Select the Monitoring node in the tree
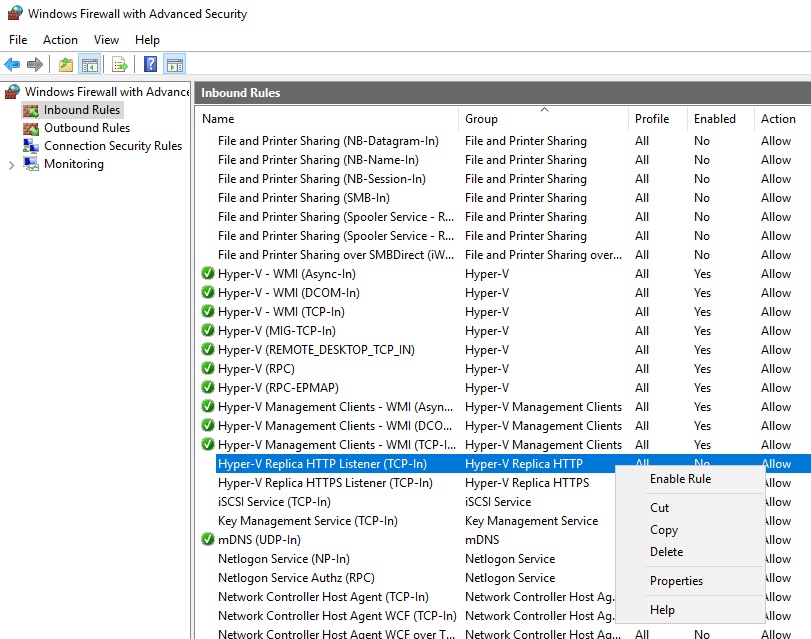 click(x=74, y=164)
